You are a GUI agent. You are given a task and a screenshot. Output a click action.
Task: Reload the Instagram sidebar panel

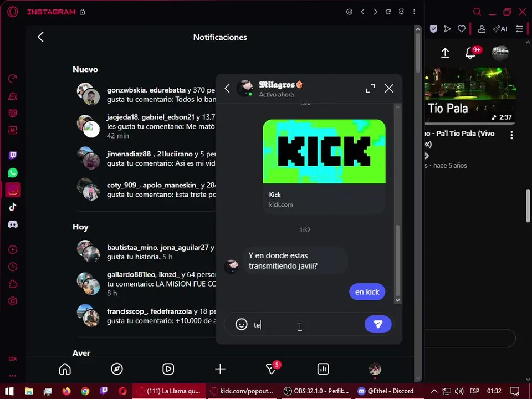click(x=388, y=12)
